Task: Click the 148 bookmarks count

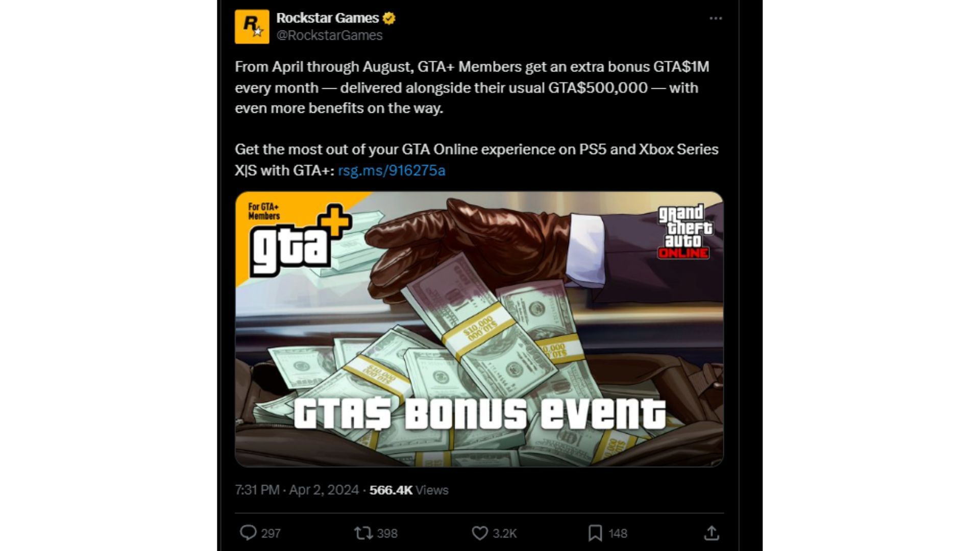Action: (x=618, y=533)
